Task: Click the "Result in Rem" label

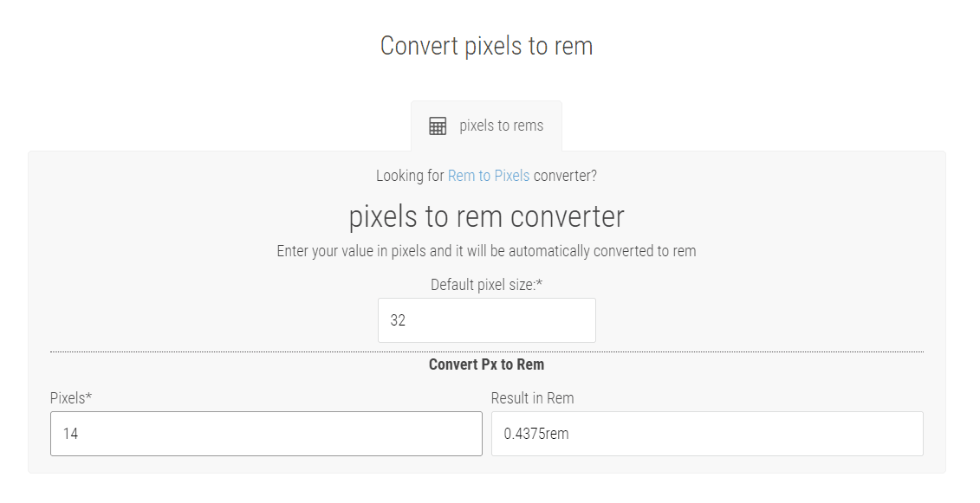Action: click(x=532, y=398)
